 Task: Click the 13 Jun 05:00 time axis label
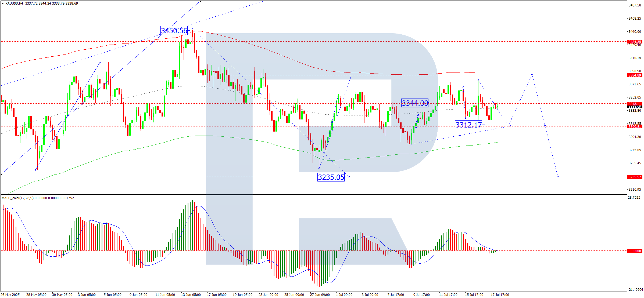click(191, 295)
